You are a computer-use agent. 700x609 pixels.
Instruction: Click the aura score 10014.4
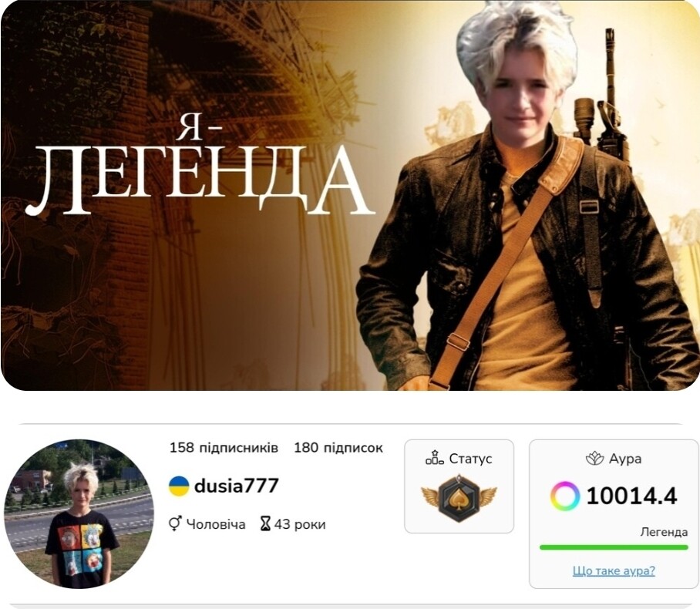point(631,496)
